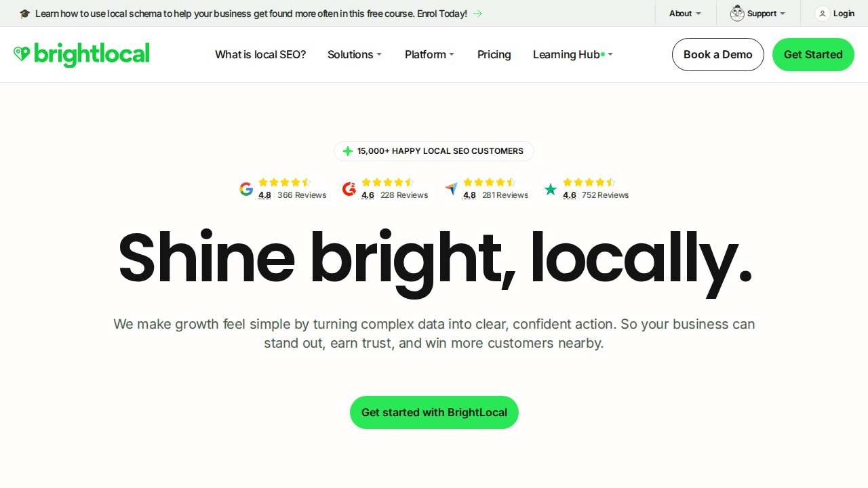Image resolution: width=868 pixels, height=488 pixels.
Task: Click the Book a Demo button
Action: point(718,54)
